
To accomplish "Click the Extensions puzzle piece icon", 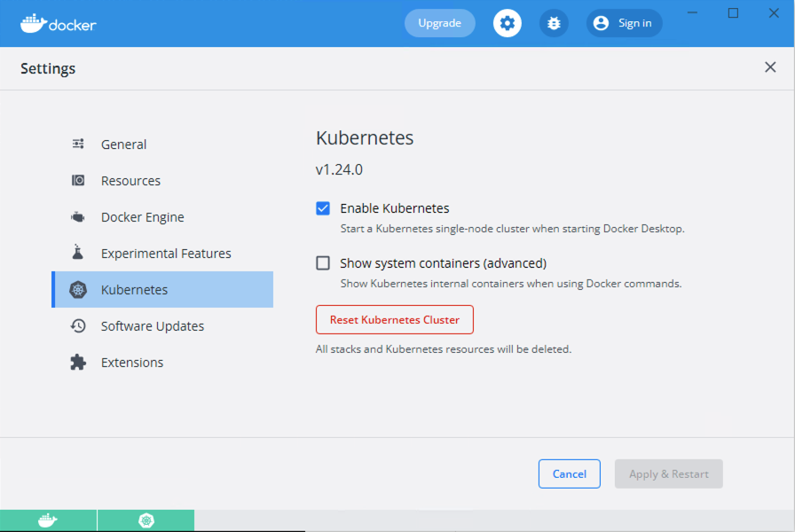I will (78, 363).
